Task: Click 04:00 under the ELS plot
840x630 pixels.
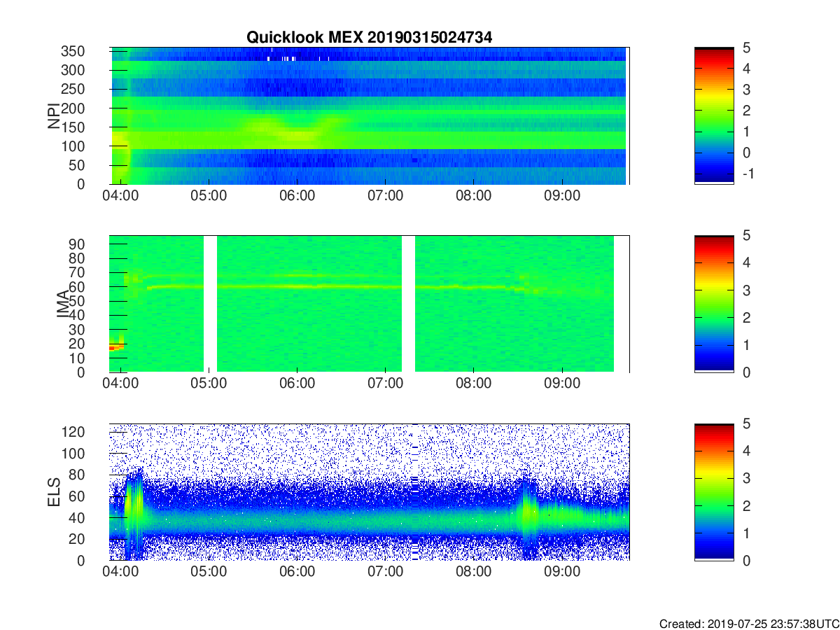Action: pos(120,572)
